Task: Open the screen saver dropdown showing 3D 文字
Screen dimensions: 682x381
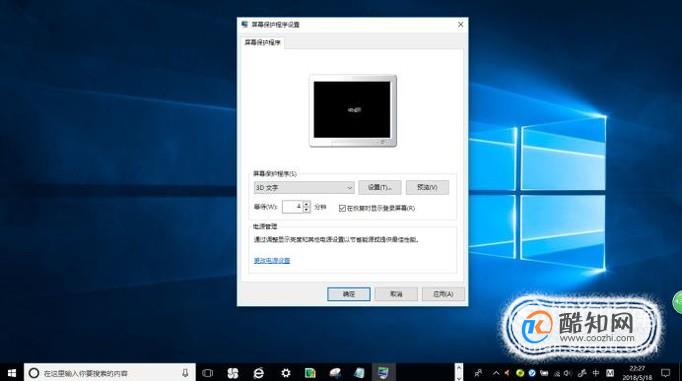Action: [x=304, y=187]
